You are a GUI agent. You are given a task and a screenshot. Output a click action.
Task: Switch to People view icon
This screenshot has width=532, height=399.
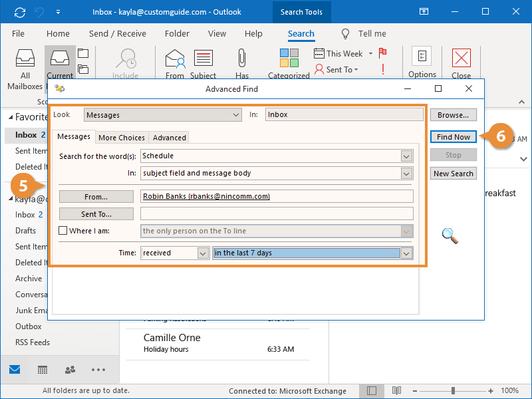[70, 370]
